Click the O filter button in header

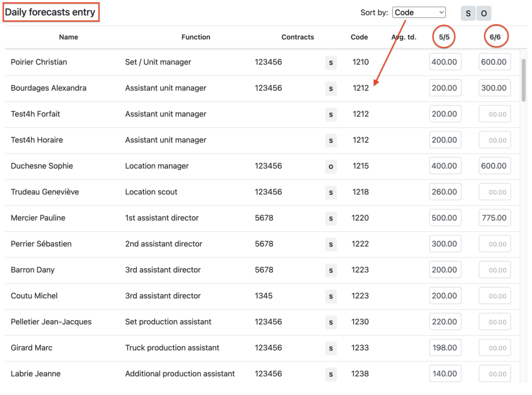[484, 14]
